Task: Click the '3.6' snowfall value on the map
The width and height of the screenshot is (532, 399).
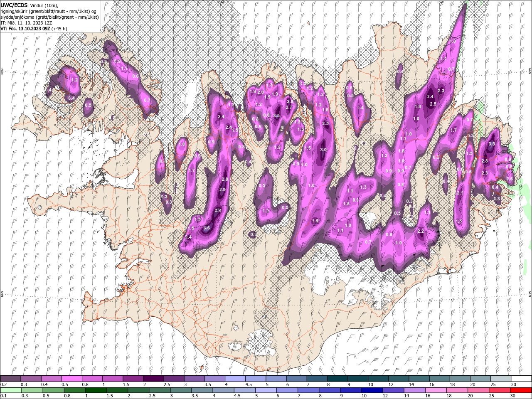Action: click(207, 228)
